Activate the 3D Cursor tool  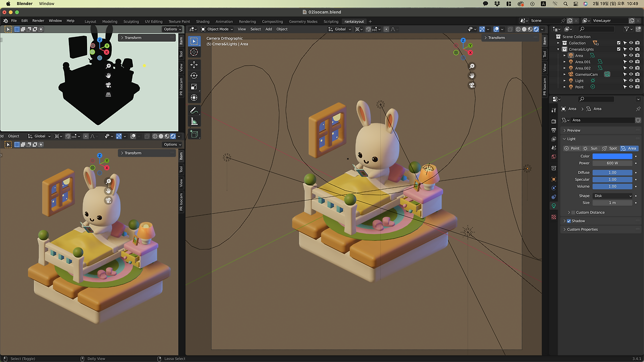click(x=194, y=52)
